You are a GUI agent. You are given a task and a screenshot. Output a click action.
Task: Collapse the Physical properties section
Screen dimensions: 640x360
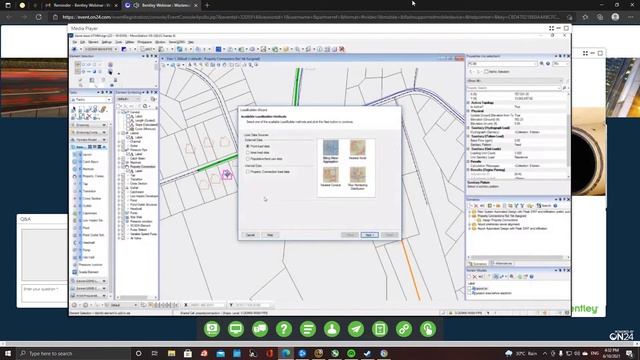pos(469,111)
